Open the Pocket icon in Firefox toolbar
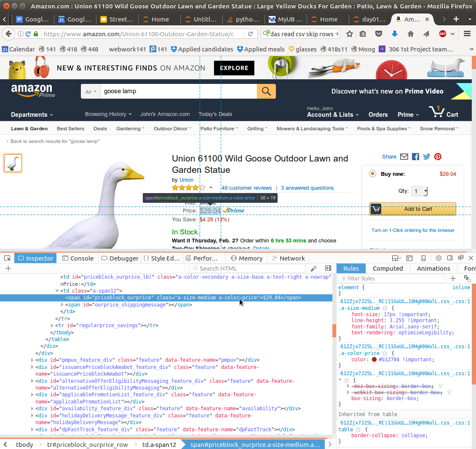Viewport: 476px width, 449px height. point(378,34)
